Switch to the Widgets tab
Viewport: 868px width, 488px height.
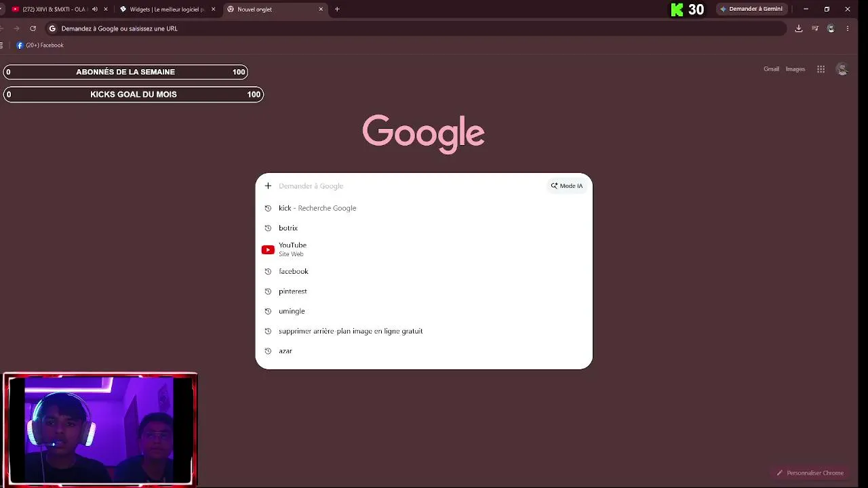[167, 9]
